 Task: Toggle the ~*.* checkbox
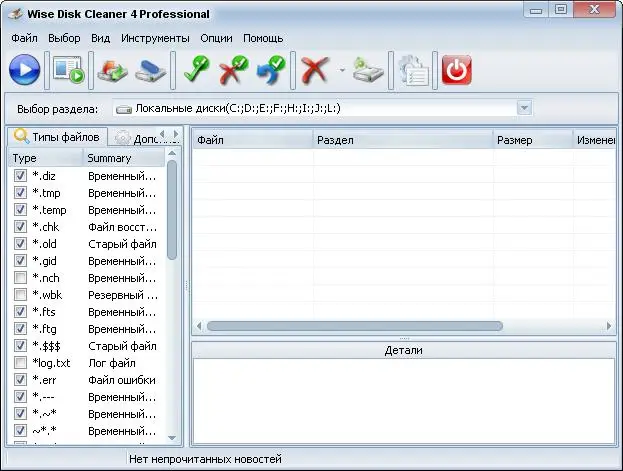(20, 430)
